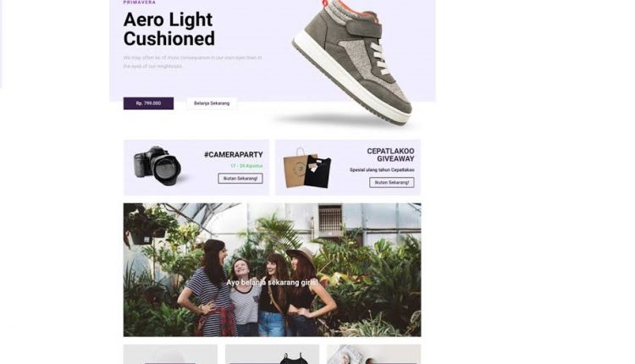Open the CEPATLAKOO GIVEAWAY title
The height and width of the screenshot is (364, 635).
point(390,155)
